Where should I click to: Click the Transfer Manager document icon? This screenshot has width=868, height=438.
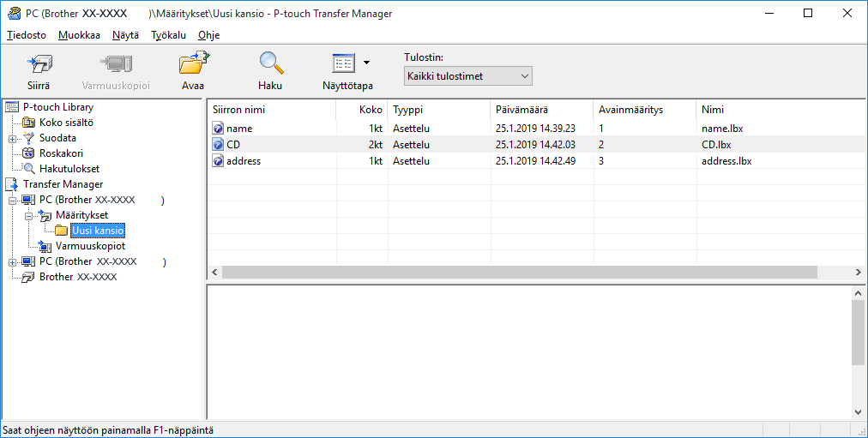pyautogui.click(x=12, y=184)
